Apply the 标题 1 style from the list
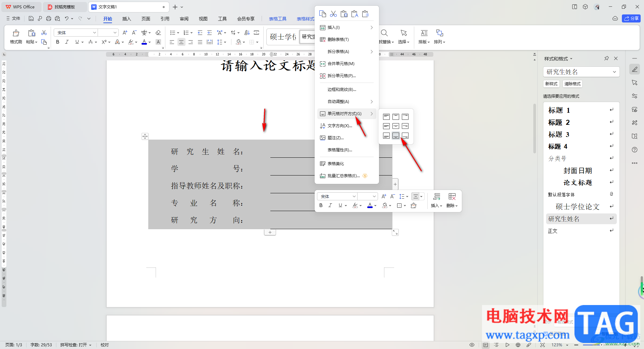Screen dimensions: 644x349 (x=581, y=110)
